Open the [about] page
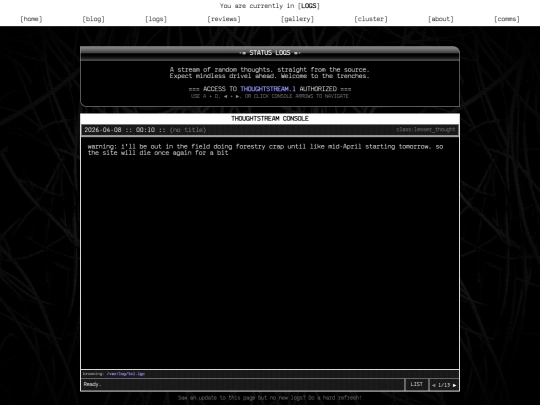 pyautogui.click(x=441, y=19)
